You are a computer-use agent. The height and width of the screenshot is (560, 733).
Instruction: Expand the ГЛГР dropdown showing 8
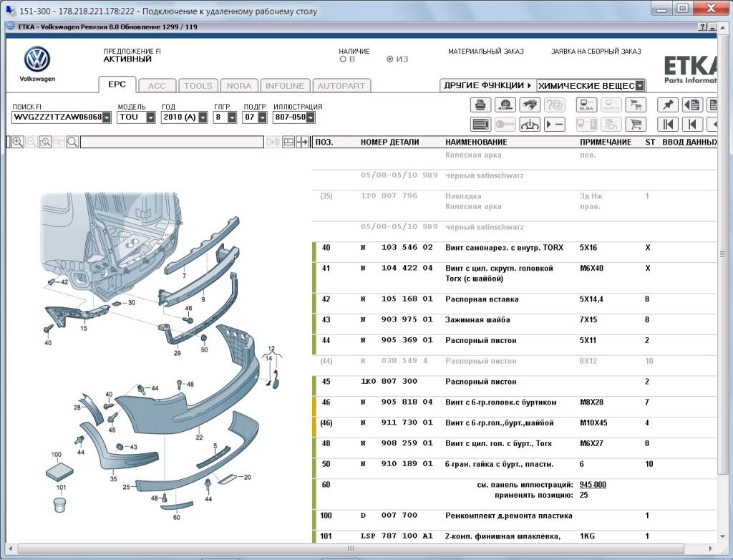232,117
